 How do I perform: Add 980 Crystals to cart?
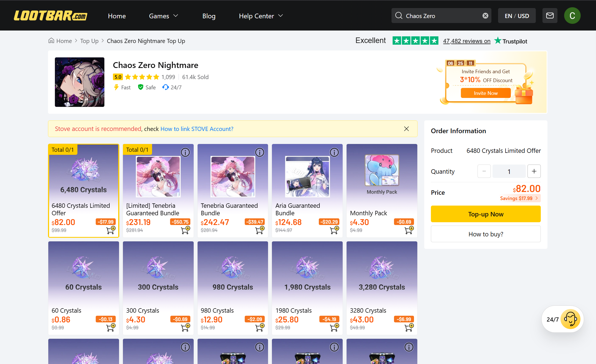(x=260, y=327)
